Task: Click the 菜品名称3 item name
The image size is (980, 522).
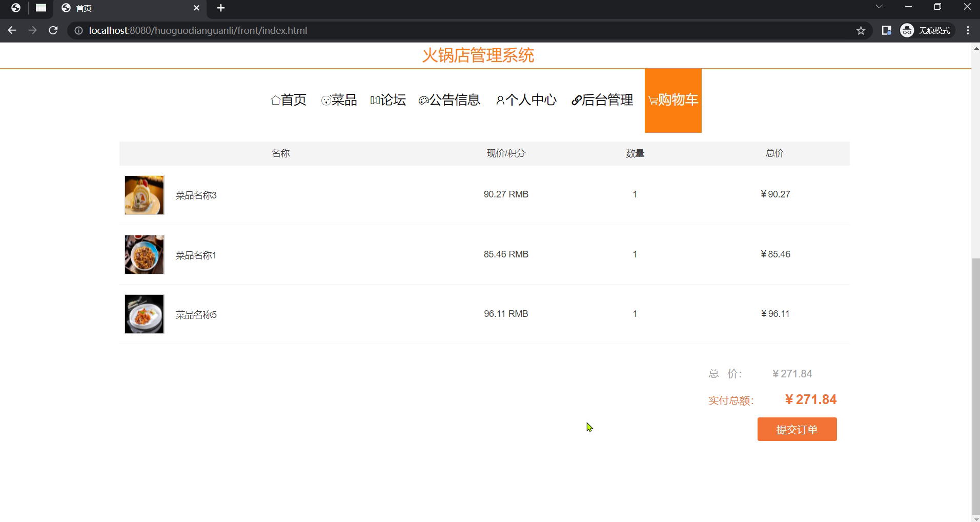Action: point(196,195)
